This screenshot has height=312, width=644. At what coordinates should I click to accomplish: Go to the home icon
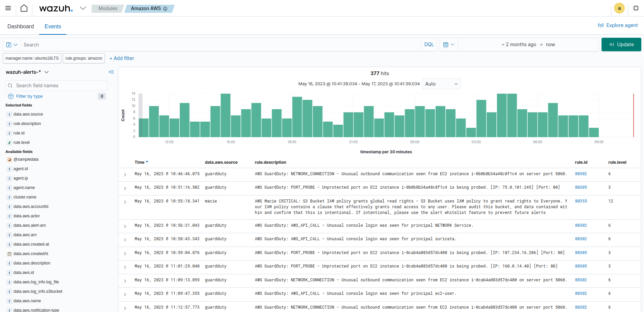[x=24, y=8]
